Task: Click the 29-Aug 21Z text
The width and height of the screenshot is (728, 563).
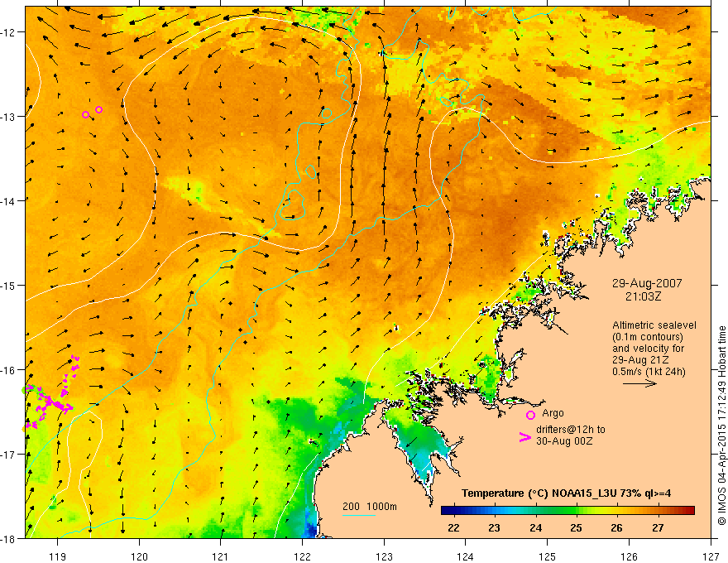Action: point(639,360)
